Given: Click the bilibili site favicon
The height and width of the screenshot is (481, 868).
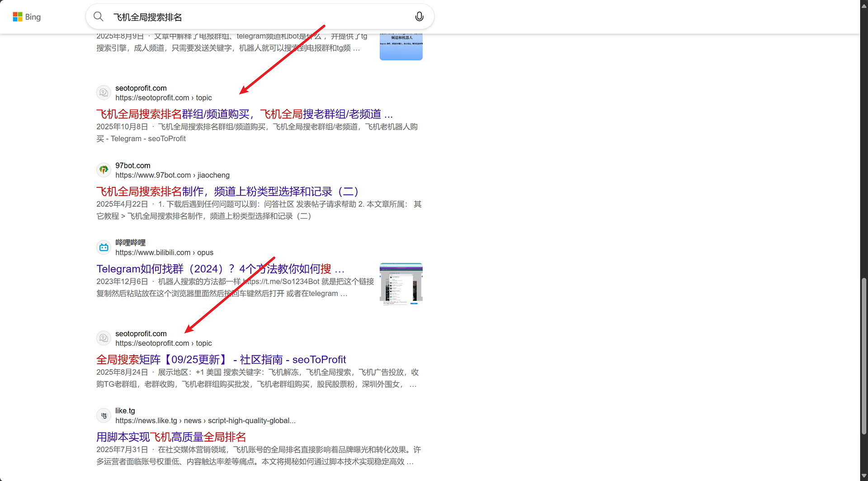Looking at the screenshot, I should point(104,248).
